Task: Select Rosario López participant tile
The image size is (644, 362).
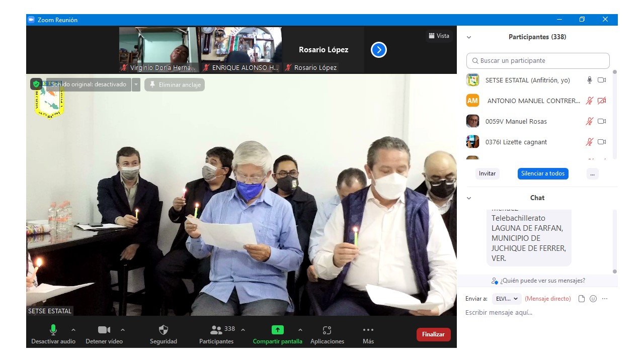Action: click(324, 50)
